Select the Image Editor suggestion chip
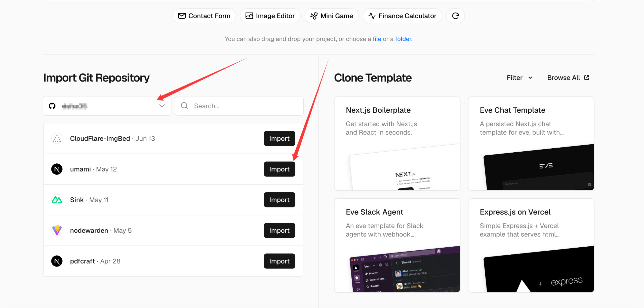Image resolution: width=644 pixels, height=308 pixels. pos(270,16)
